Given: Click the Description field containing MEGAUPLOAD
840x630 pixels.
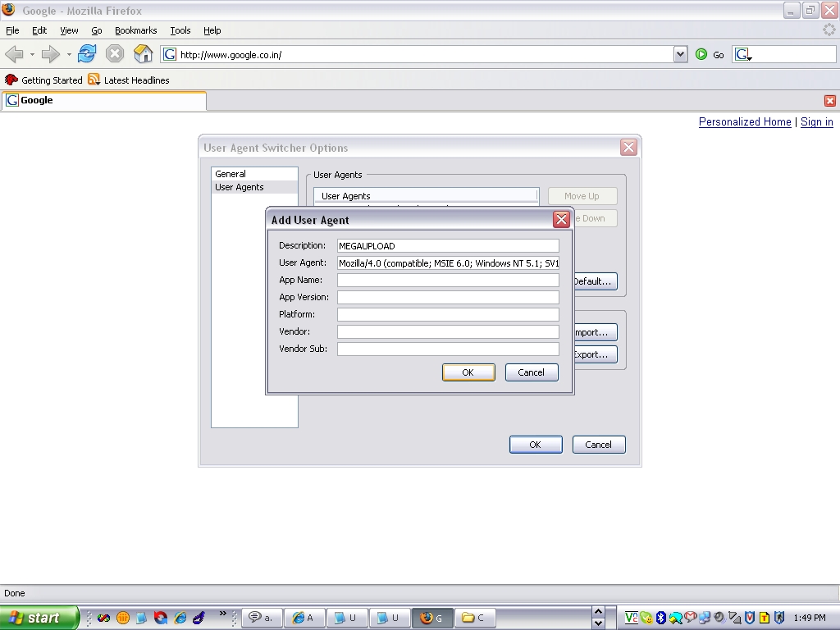Looking at the screenshot, I should coord(448,246).
